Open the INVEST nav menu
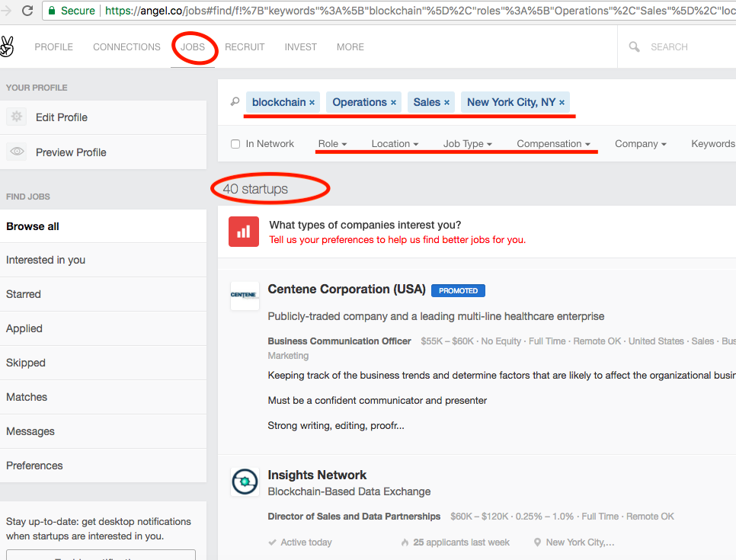Image resolution: width=736 pixels, height=560 pixels. click(x=301, y=47)
